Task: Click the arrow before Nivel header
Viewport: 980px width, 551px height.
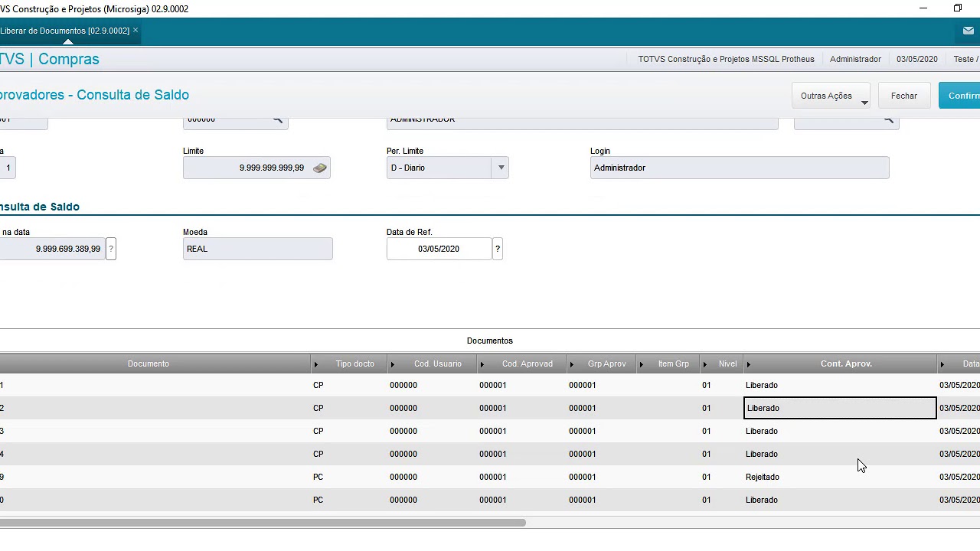Action: pyautogui.click(x=704, y=364)
